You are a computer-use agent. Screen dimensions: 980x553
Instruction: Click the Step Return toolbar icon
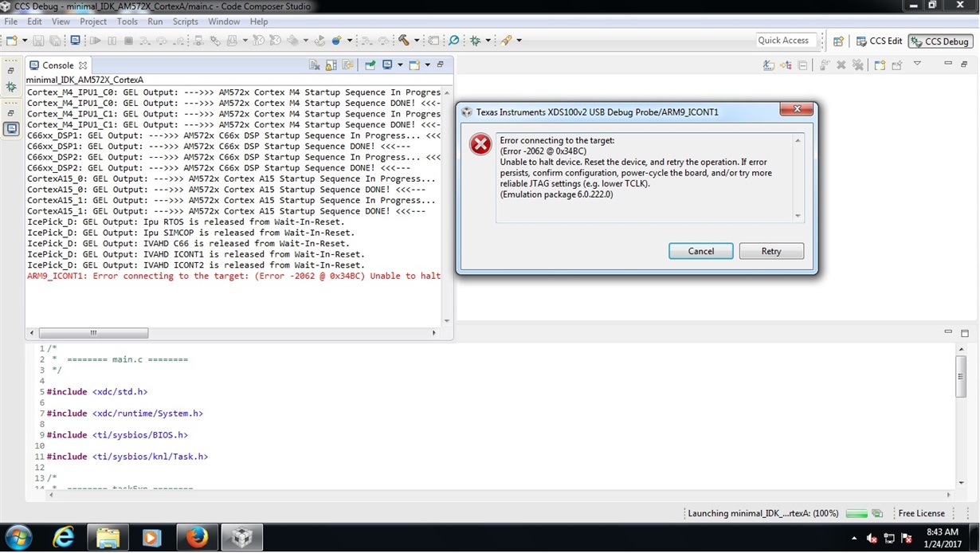[x=180, y=40]
